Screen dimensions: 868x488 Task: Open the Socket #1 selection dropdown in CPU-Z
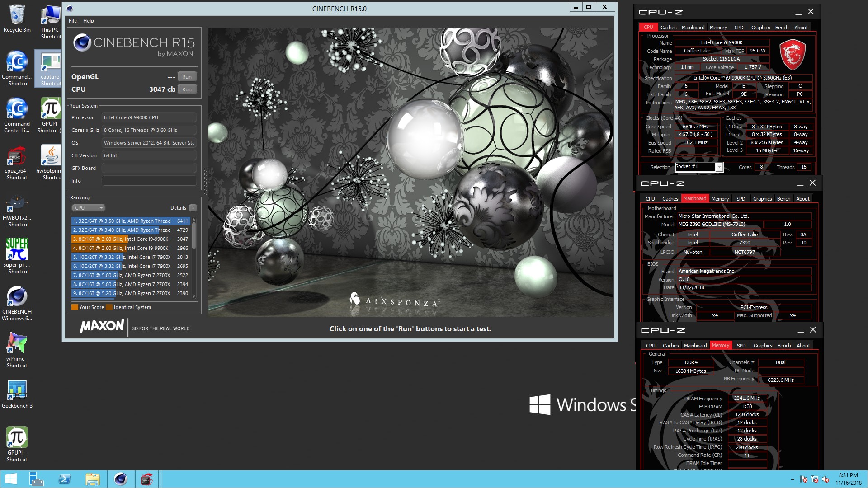(699, 167)
